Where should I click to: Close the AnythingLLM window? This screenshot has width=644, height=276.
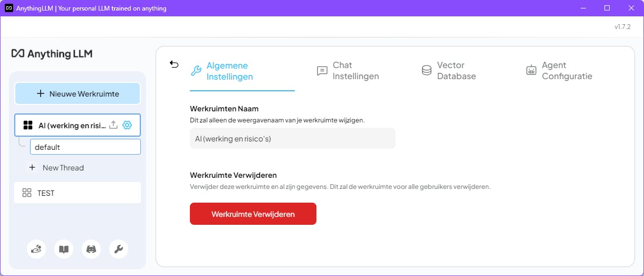point(631,8)
